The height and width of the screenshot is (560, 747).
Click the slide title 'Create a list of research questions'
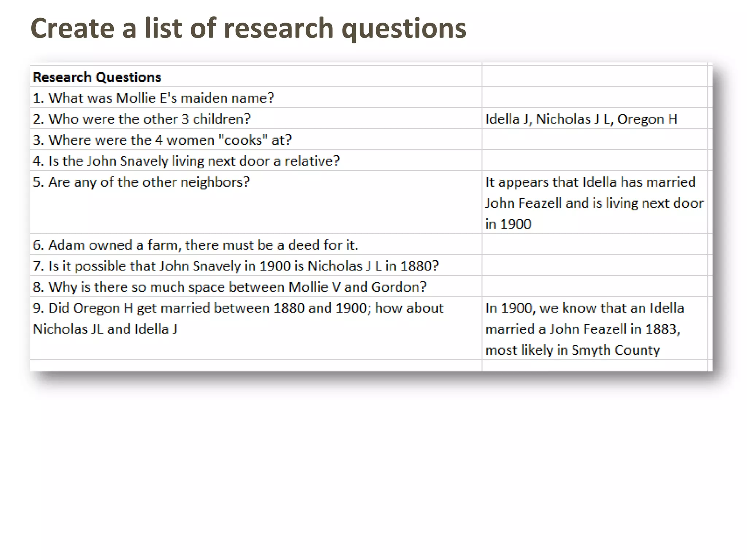point(248,29)
